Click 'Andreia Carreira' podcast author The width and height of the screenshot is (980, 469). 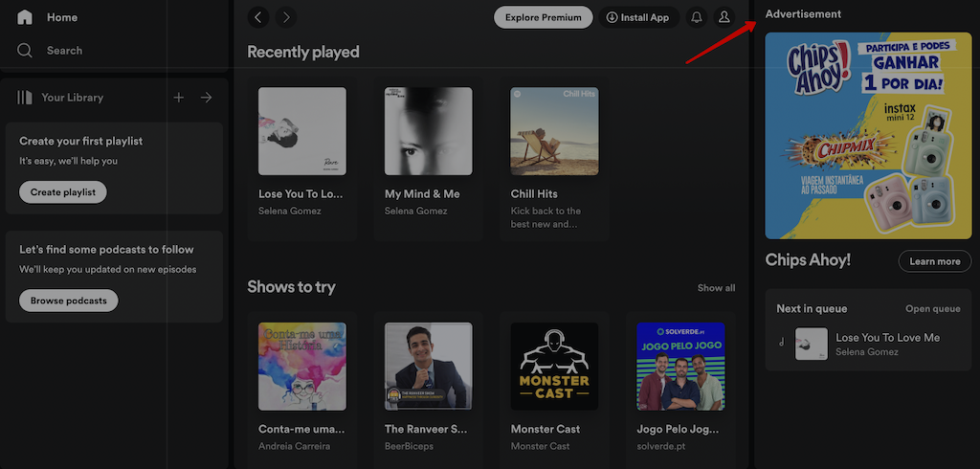tap(295, 446)
